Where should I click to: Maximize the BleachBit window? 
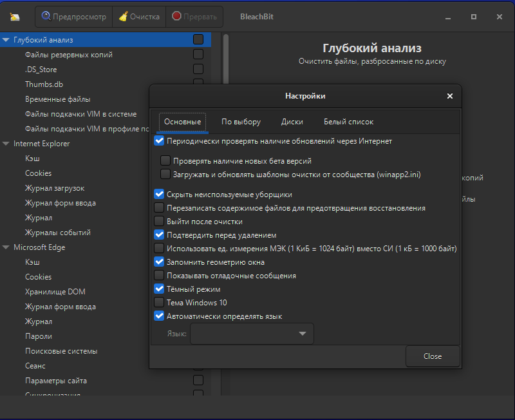(x=474, y=17)
